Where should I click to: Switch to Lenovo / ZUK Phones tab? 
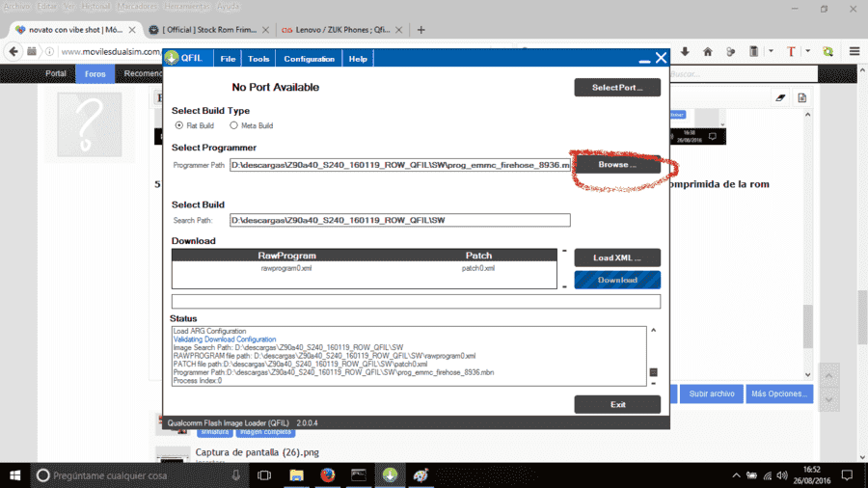pos(342,30)
